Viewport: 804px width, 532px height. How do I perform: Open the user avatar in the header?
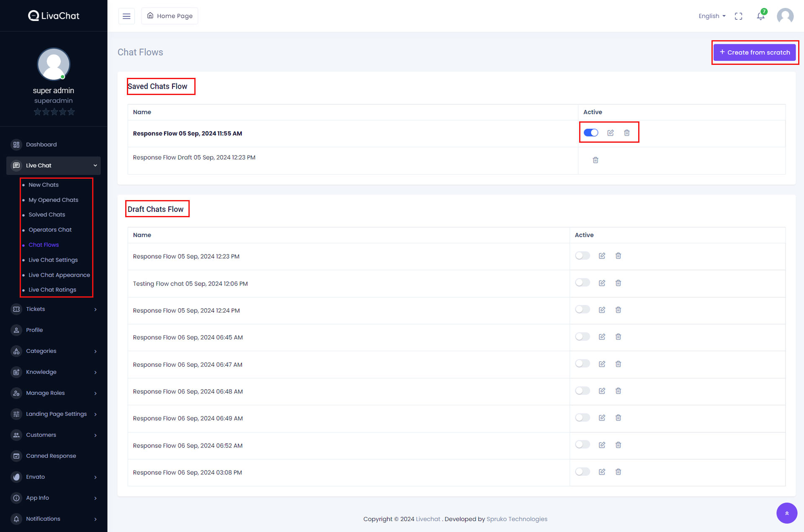pos(785,16)
